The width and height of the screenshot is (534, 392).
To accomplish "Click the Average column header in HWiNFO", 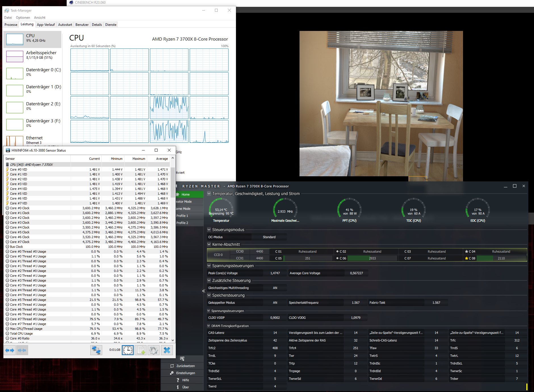I will click(x=158, y=159).
